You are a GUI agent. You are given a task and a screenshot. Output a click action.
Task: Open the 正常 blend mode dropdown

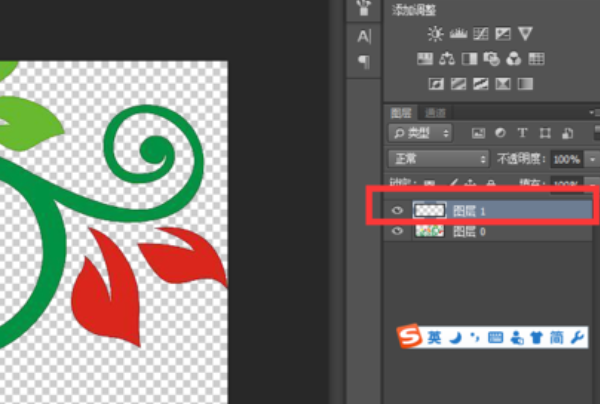(439, 159)
